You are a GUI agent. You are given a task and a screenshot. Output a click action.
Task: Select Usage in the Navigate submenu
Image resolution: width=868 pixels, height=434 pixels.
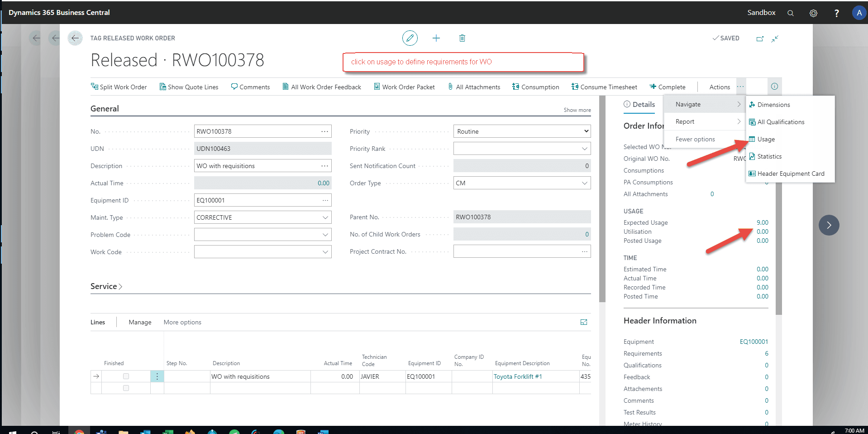(x=766, y=139)
